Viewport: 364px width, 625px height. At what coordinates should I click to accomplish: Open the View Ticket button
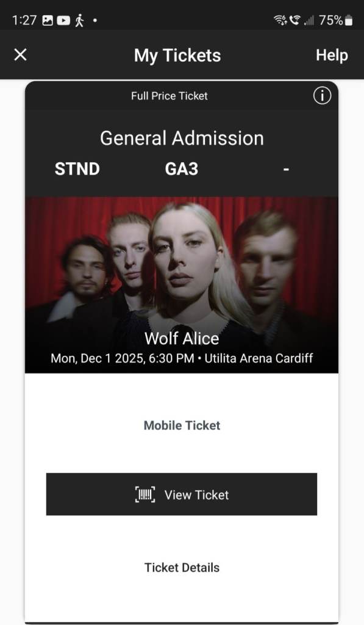pyautogui.click(x=182, y=494)
